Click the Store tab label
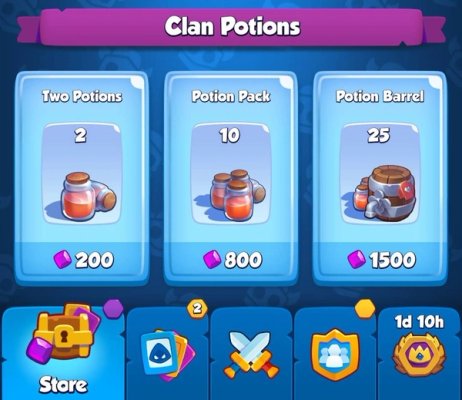This screenshot has height=400, width=462. tap(63, 385)
